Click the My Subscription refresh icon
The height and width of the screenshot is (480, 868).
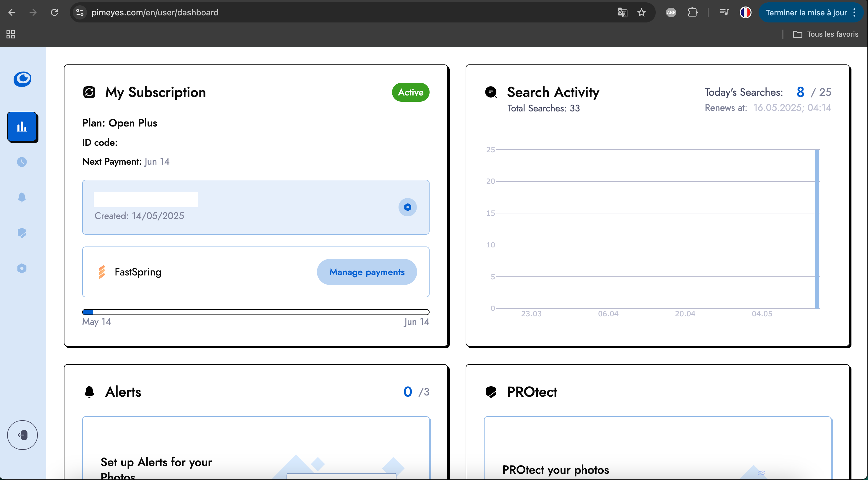(x=89, y=92)
